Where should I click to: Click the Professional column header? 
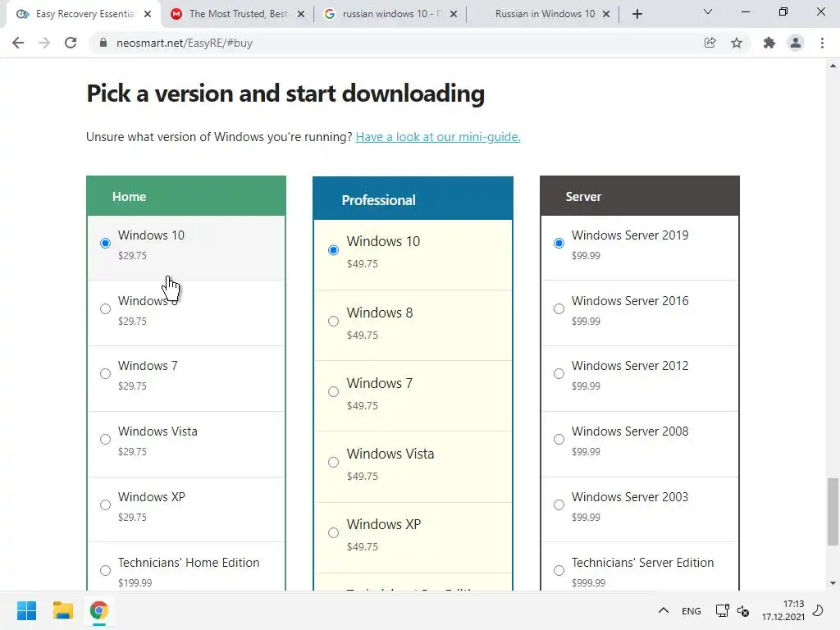coord(413,199)
